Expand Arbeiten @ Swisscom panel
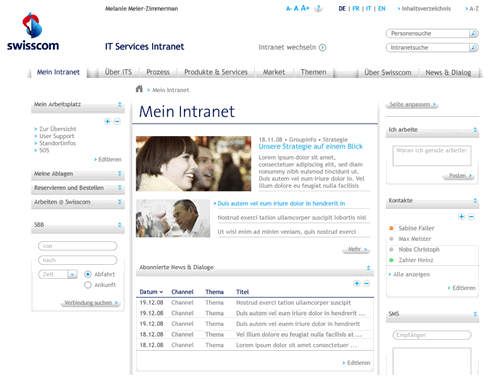The width and height of the screenshot is (488, 379). click(x=120, y=202)
